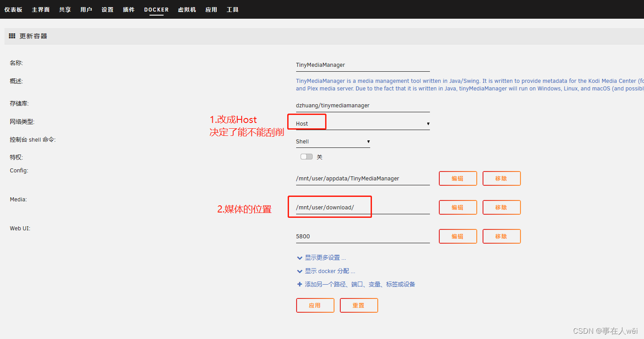The image size is (644, 339).
Task: Click the chevron beside 显示 docker 分配
Action: (x=300, y=271)
